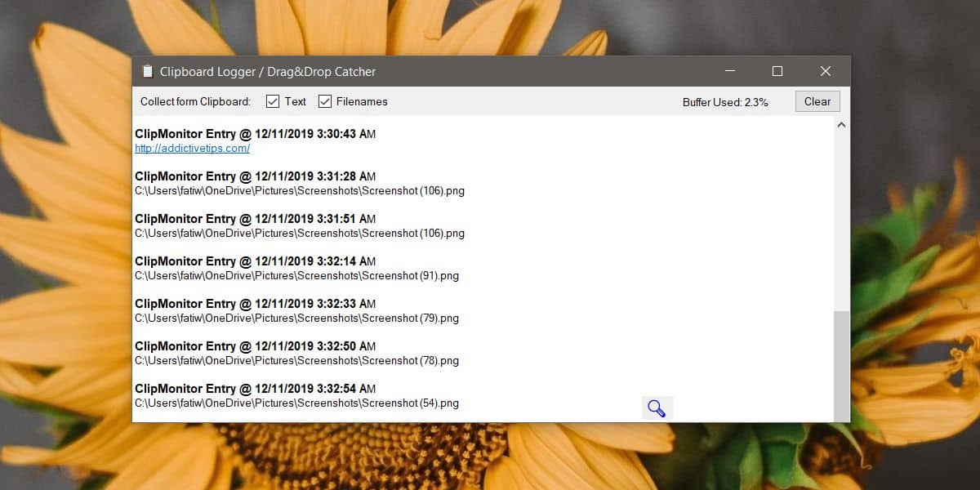Open the addictivetips.com link

coord(192,149)
